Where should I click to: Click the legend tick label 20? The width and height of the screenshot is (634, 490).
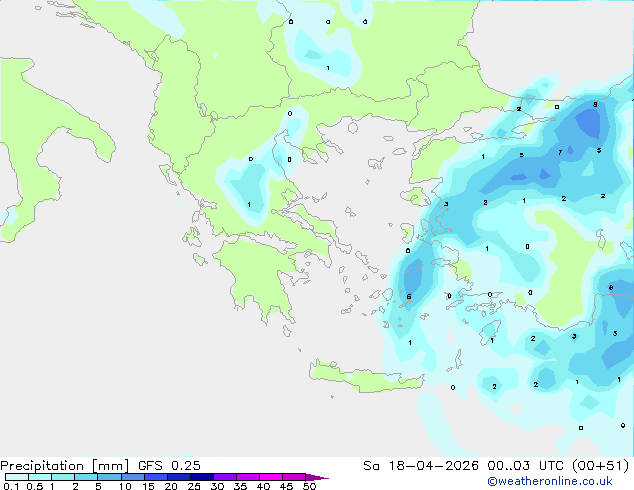pos(171,486)
